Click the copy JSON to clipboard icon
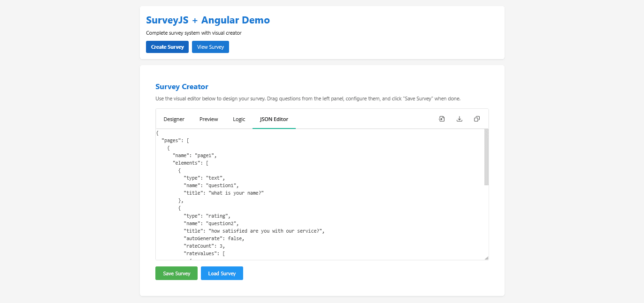 tap(476, 119)
